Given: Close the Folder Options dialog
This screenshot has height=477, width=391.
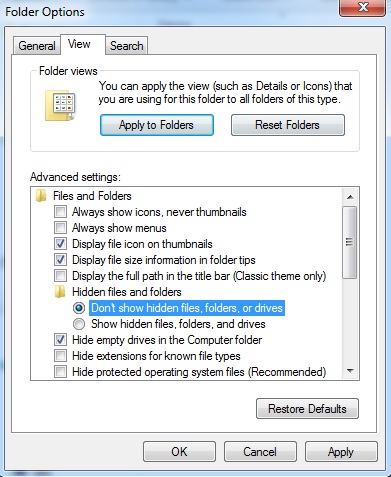Looking at the screenshot, I should click(362, 7).
